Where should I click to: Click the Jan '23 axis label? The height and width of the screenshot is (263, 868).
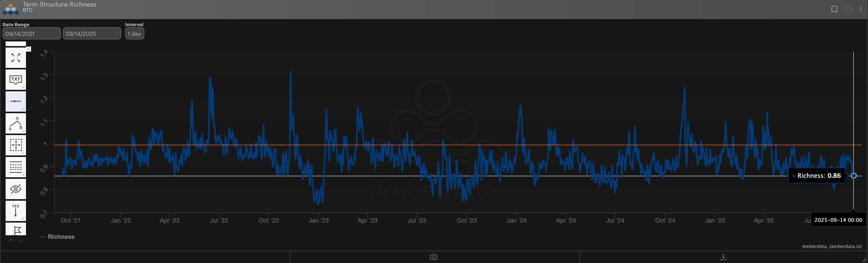pos(318,221)
